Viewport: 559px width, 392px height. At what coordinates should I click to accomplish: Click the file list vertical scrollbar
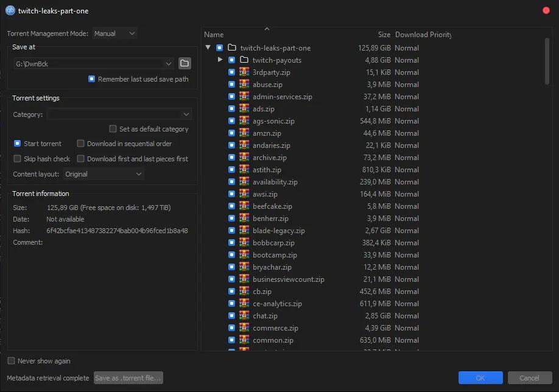(547, 61)
